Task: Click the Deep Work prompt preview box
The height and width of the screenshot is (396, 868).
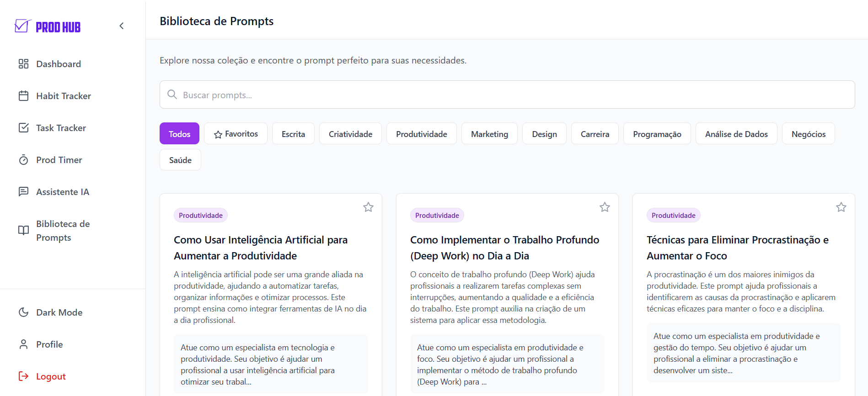Action: tap(507, 364)
